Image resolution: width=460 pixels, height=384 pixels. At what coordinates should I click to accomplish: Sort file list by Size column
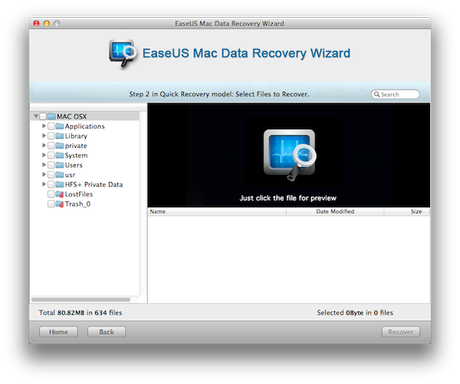(407, 212)
